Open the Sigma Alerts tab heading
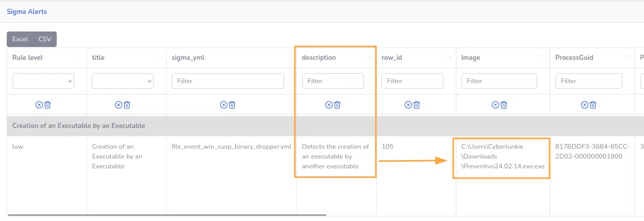Image resolution: width=644 pixels, height=221 pixels. (x=26, y=11)
